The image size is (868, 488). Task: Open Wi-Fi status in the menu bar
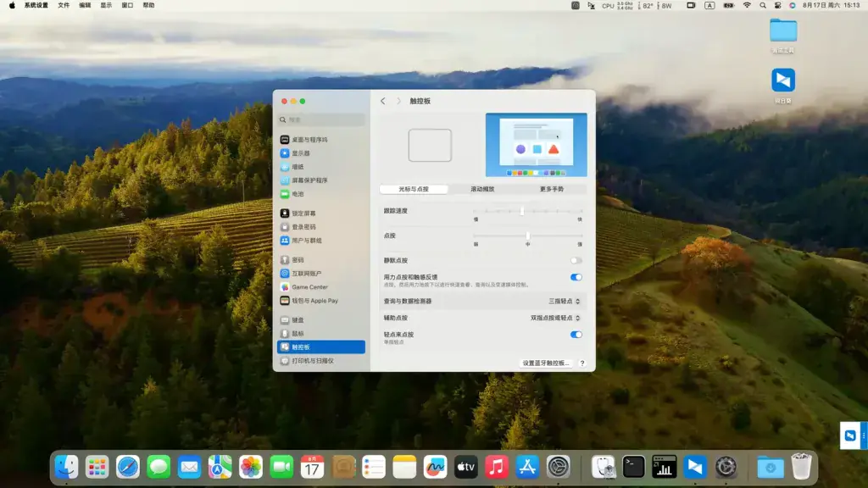pos(747,6)
